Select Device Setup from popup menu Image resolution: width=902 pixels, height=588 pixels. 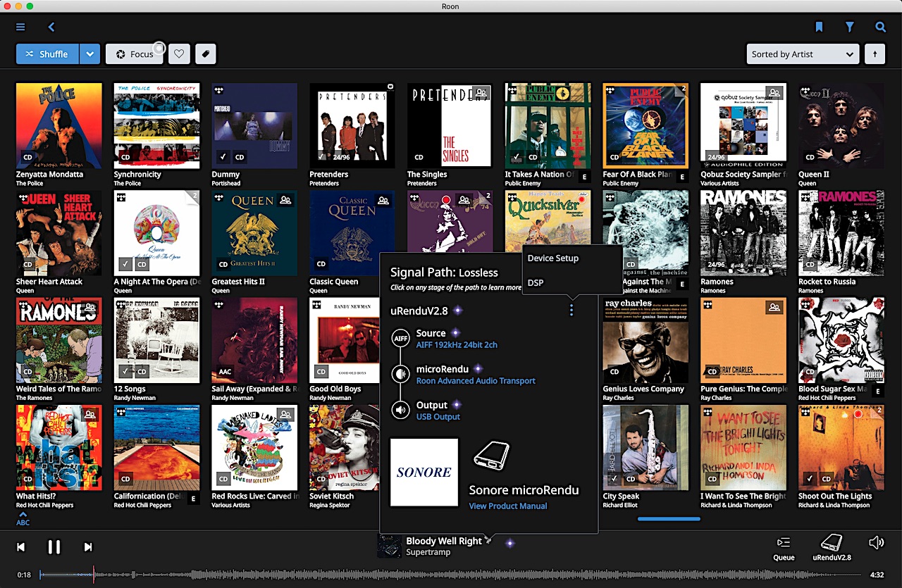point(553,258)
